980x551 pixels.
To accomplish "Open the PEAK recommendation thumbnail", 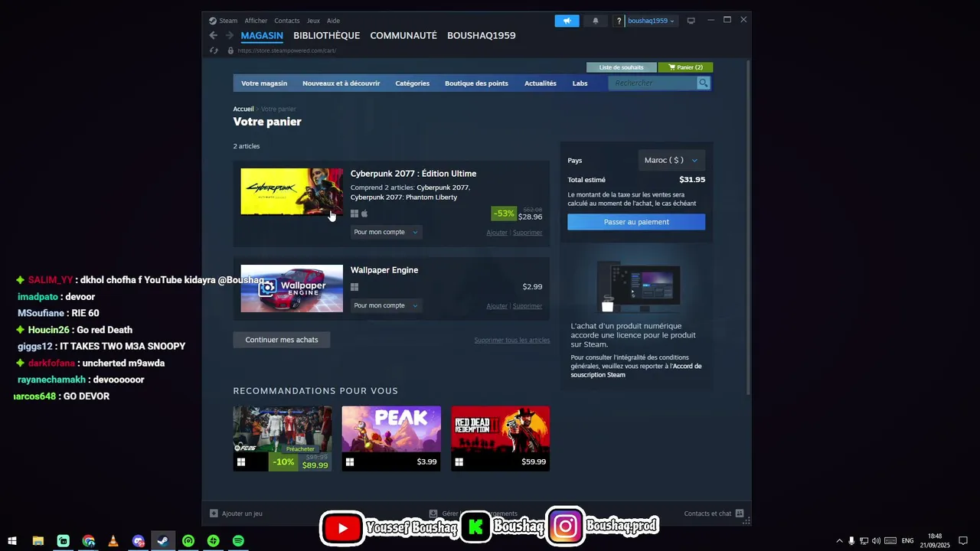I will (391, 439).
